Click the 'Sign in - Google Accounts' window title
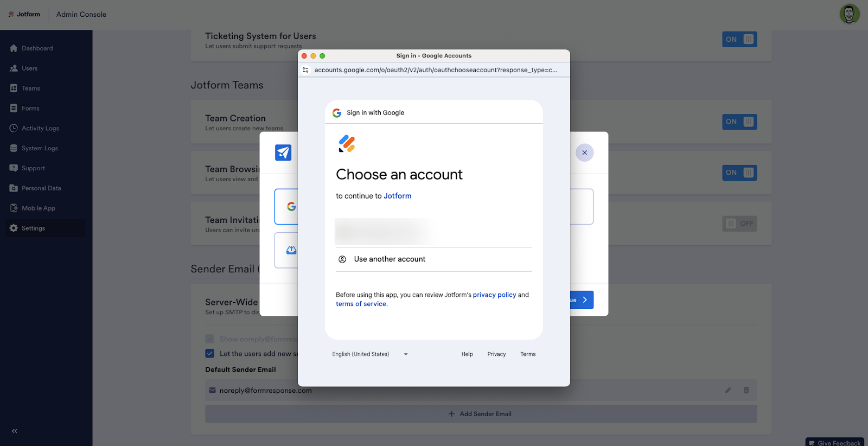The height and width of the screenshot is (446, 868). pos(434,56)
